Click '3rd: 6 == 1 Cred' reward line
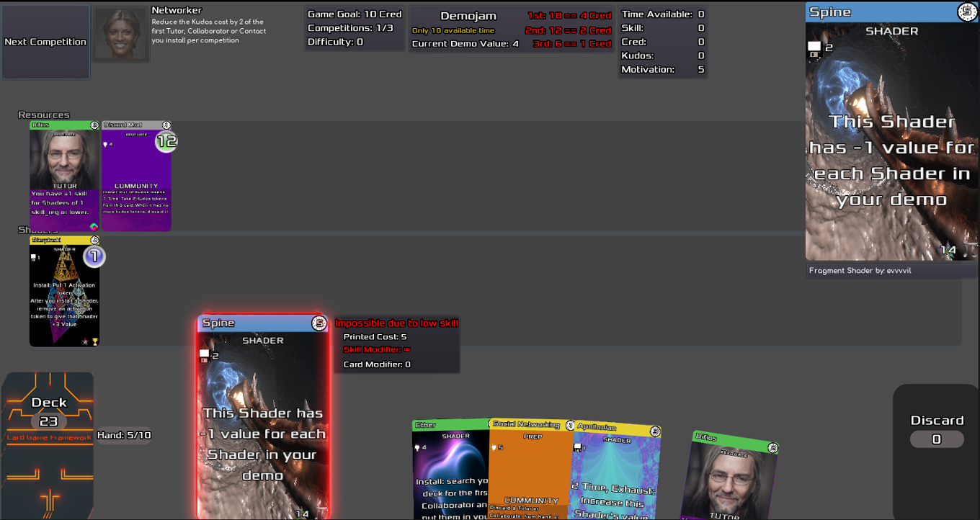 click(573, 44)
